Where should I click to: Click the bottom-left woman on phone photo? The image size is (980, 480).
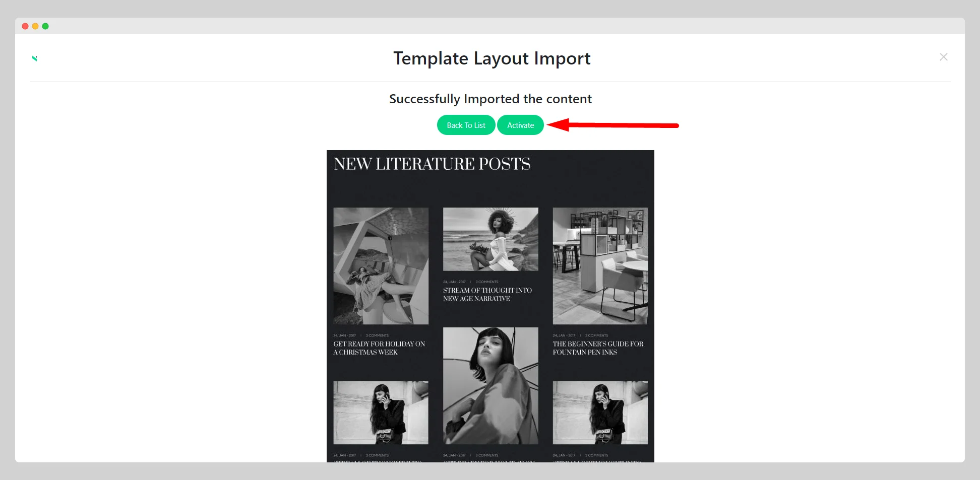381,413
